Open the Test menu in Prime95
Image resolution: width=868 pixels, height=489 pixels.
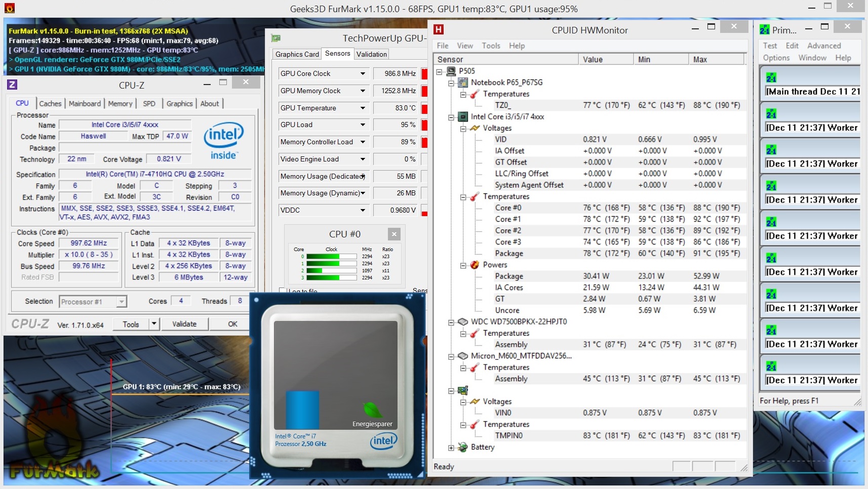tap(770, 46)
